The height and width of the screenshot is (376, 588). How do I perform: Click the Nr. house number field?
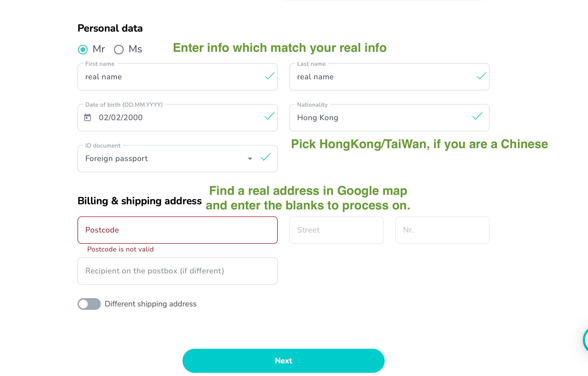442,230
